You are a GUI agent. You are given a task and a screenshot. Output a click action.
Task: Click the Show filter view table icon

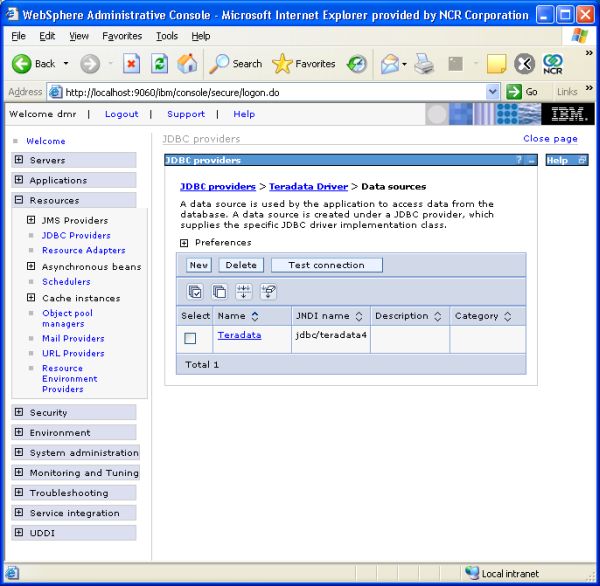tap(244, 292)
